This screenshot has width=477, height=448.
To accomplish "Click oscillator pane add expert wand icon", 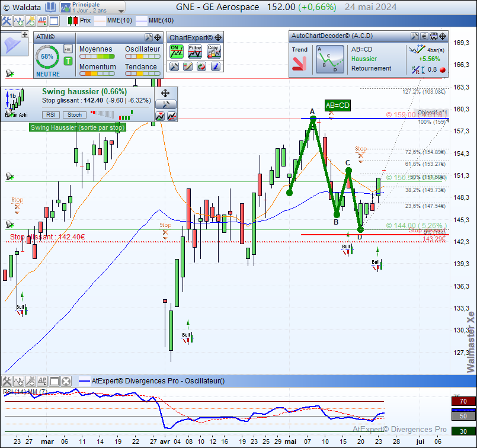I will tap(30, 381).
